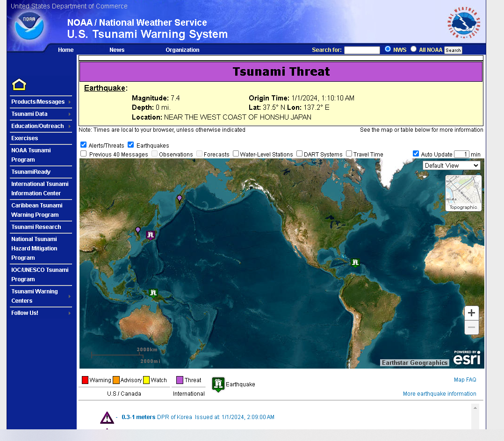Disable Auto Update checkbox
This screenshot has width=504, height=441.
tap(416, 154)
